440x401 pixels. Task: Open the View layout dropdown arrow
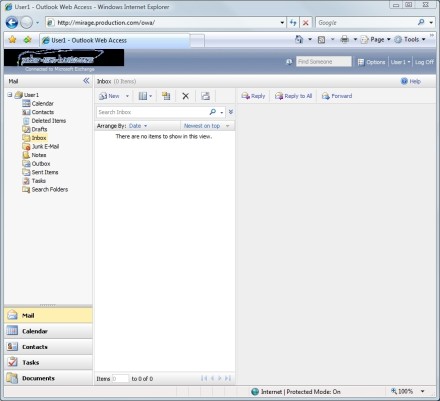(x=151, y=96)
